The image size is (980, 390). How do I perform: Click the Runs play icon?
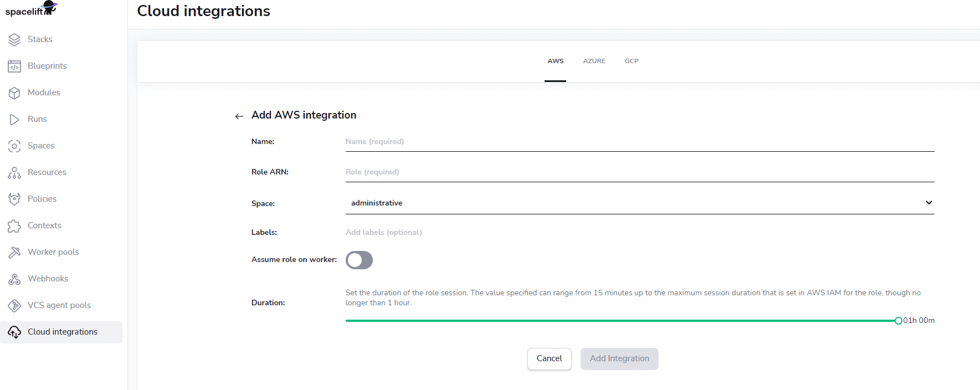coord(14,119)
